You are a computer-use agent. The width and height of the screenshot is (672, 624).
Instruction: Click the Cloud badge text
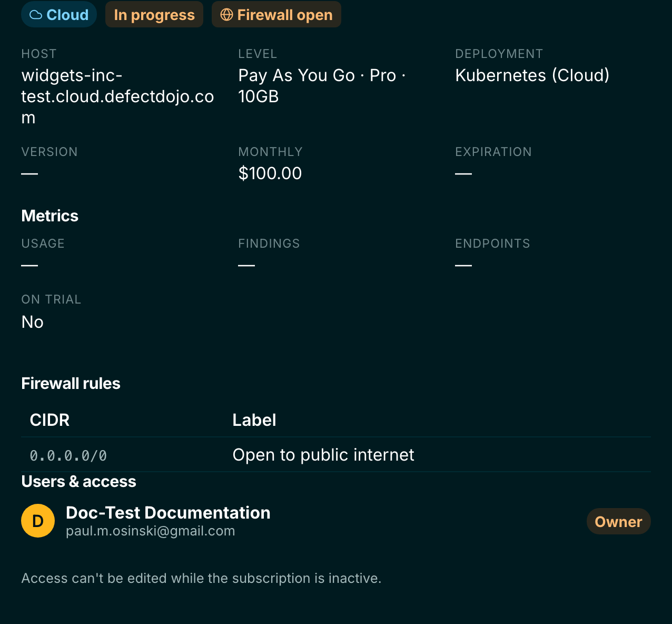pyautogui.click(x=67, y=15)
